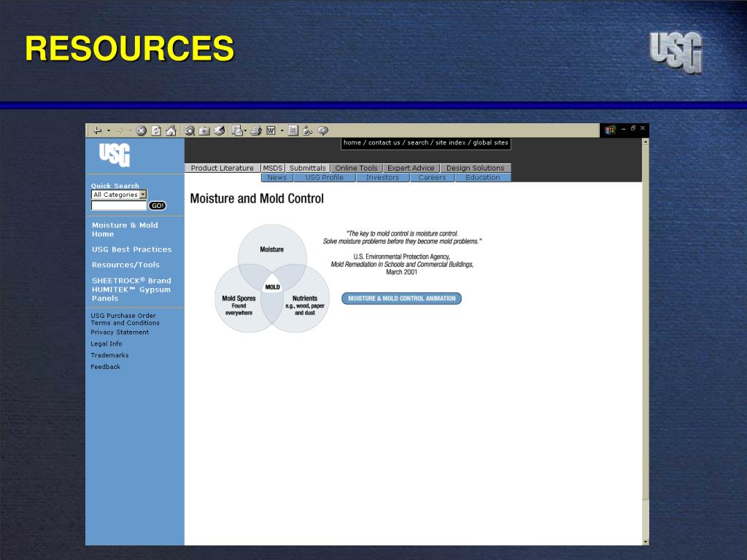Viewport: 747px width, 560px height.
Task: Open USG Best Practices link
Action: (x=131, y=249)
